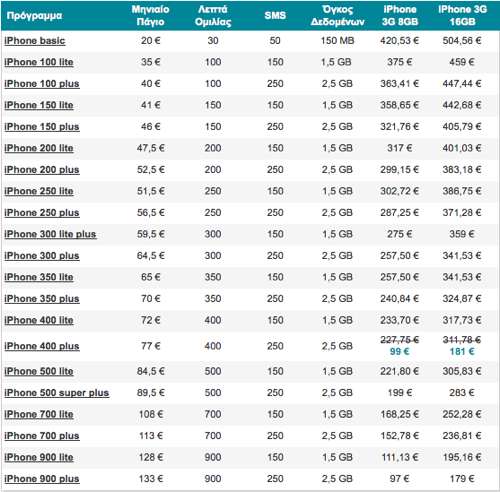Viewport: 500px width, 492px height.
Task: Open the iPhone 150 lite plan link
Action: click(x=39, y=105)
